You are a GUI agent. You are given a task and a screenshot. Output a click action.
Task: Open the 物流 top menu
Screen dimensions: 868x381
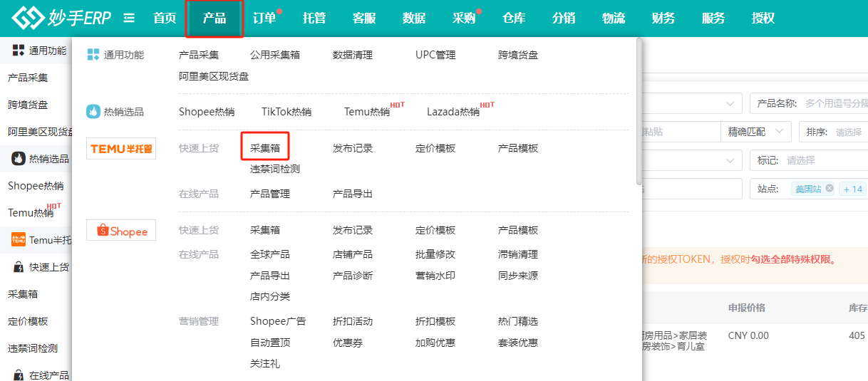[x=614, y=19]
